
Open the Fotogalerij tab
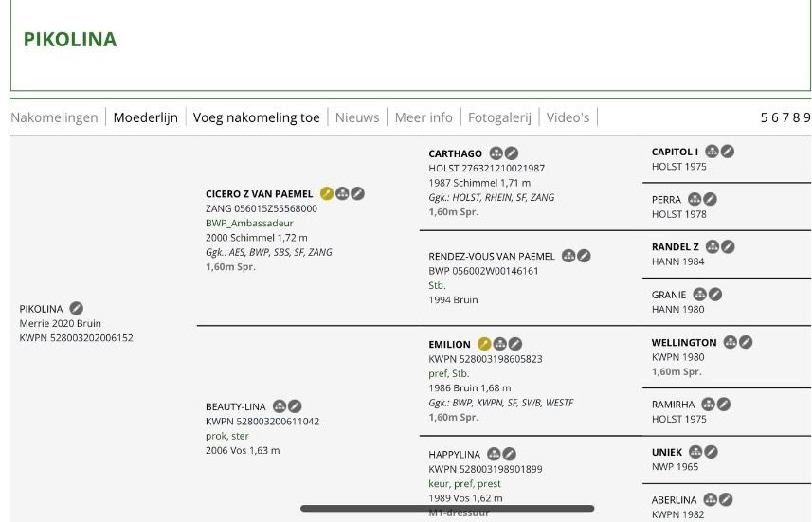coord(499,117)
